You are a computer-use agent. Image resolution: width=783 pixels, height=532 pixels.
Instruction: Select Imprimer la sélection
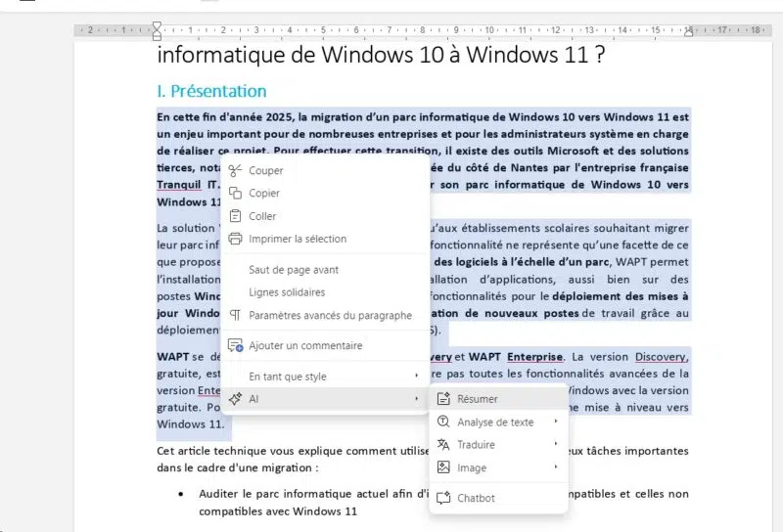[325, 239]
